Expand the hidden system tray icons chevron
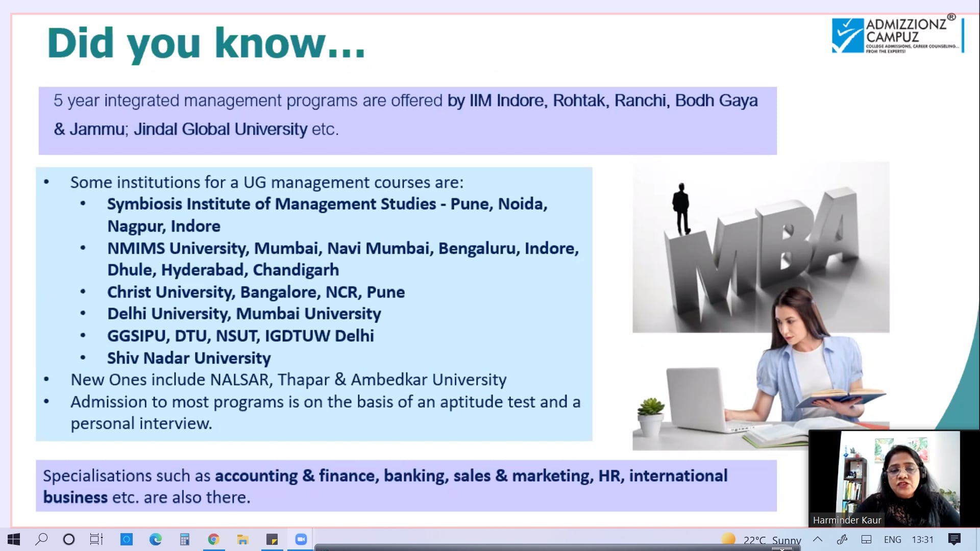The height and width of the screenshot is (551, 980). click(x=817, y=539)
